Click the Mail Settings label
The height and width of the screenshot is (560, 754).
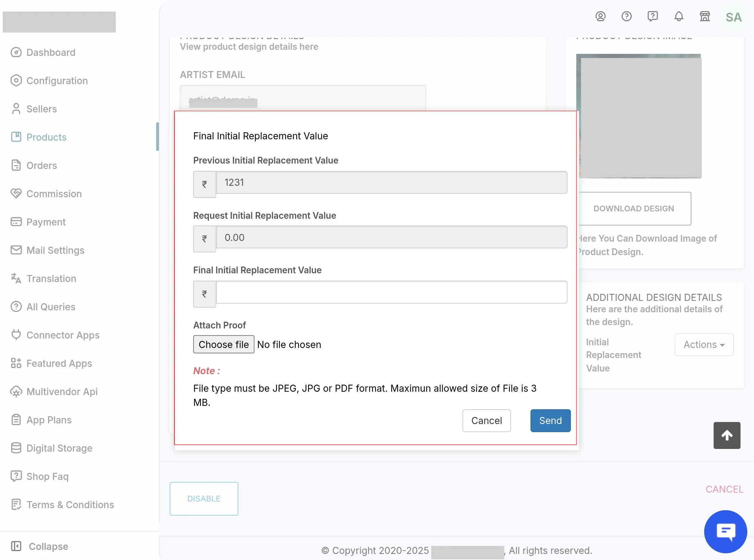pyautogui.click(x=55, y=250)
